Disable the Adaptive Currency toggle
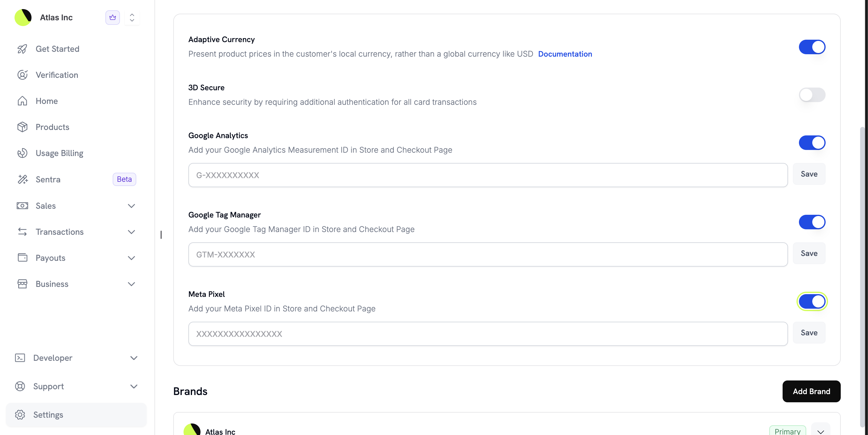 point(812,47)
